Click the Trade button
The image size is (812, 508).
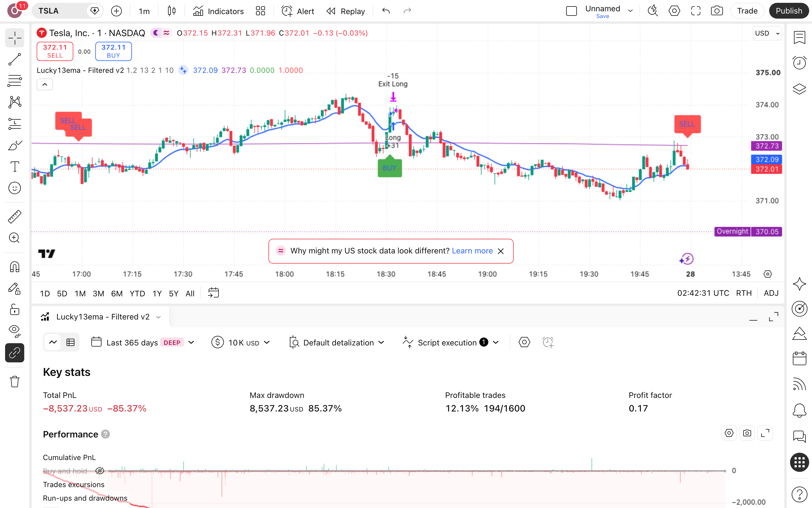coord(747,11)
